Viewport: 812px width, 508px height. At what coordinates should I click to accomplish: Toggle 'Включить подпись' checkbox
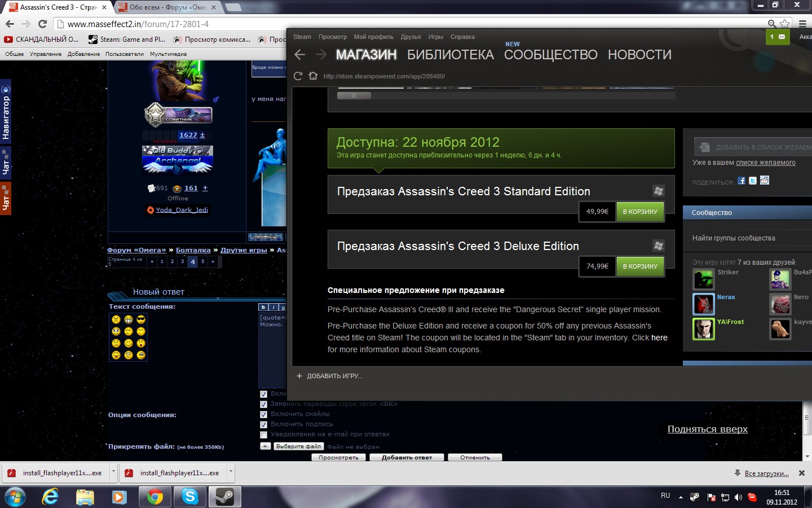(263, 424)
